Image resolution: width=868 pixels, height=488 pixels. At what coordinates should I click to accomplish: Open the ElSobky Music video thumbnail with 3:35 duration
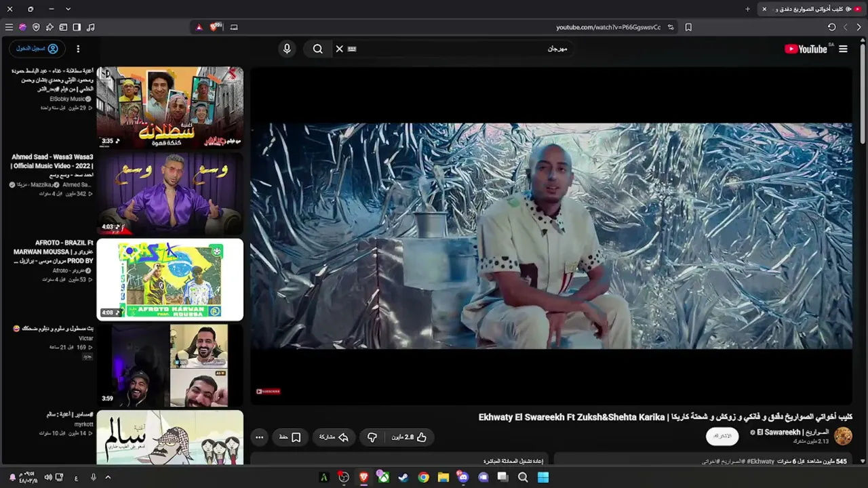[170, 108]
